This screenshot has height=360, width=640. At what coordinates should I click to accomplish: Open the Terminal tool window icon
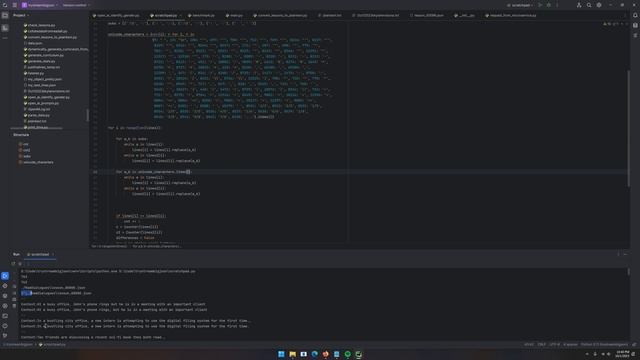(x=5, y=316)
